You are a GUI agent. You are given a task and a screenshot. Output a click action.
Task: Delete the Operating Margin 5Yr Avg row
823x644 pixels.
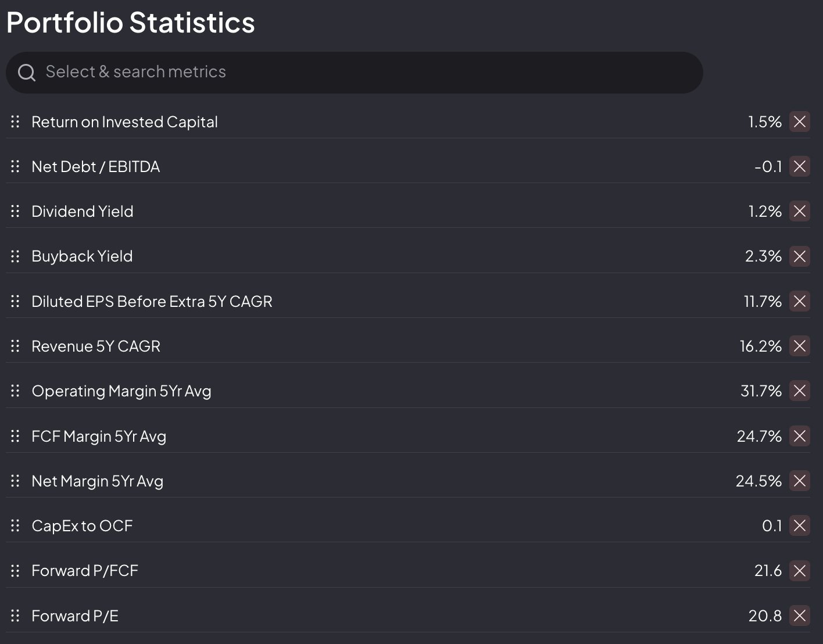799,391
